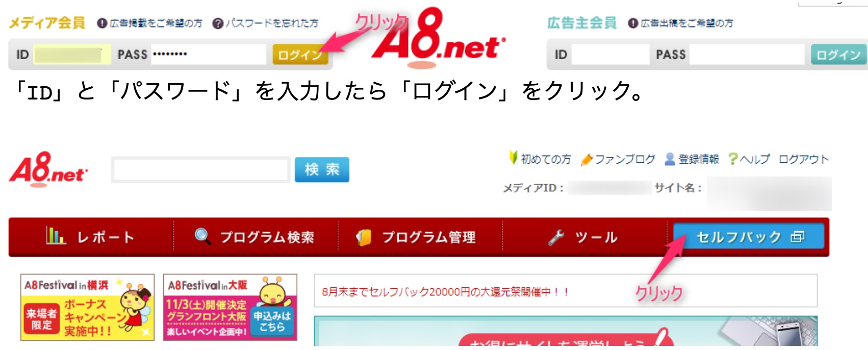The width and height of the screenshot is (868, 350).
Task: Click the folder icon beside プログラム管理
Action: tap(364, 237)
